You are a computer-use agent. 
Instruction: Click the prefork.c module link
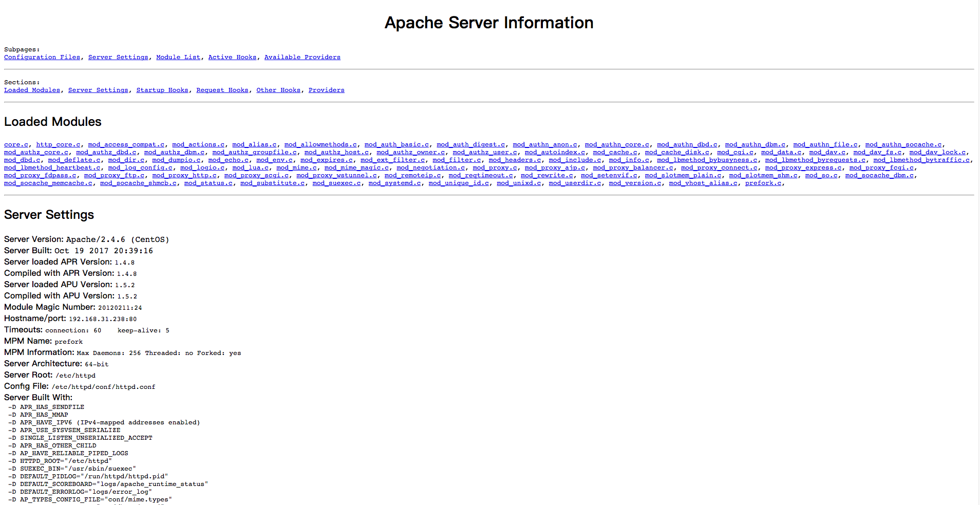coord(763,183)
